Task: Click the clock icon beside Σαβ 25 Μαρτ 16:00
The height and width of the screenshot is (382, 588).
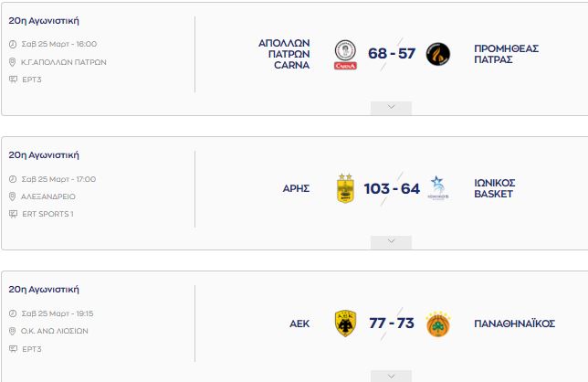Action: point(13,44)
